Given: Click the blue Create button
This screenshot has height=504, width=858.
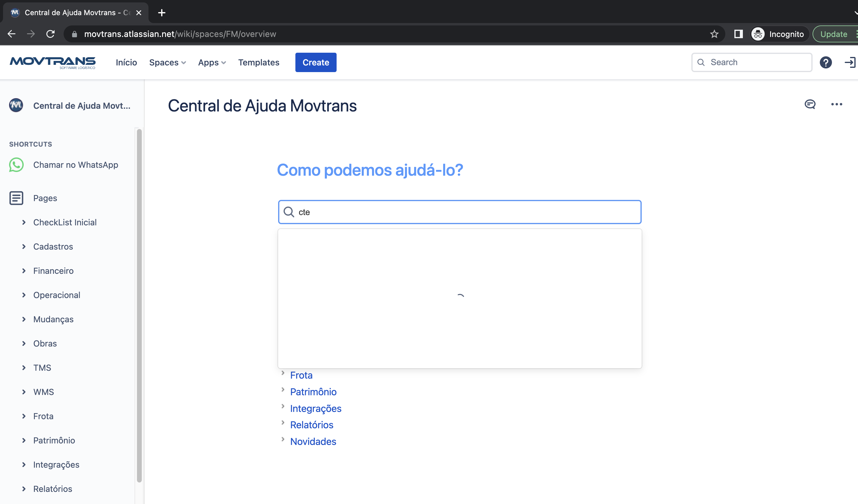Looking at the screenshot, I should pos(316,62).
